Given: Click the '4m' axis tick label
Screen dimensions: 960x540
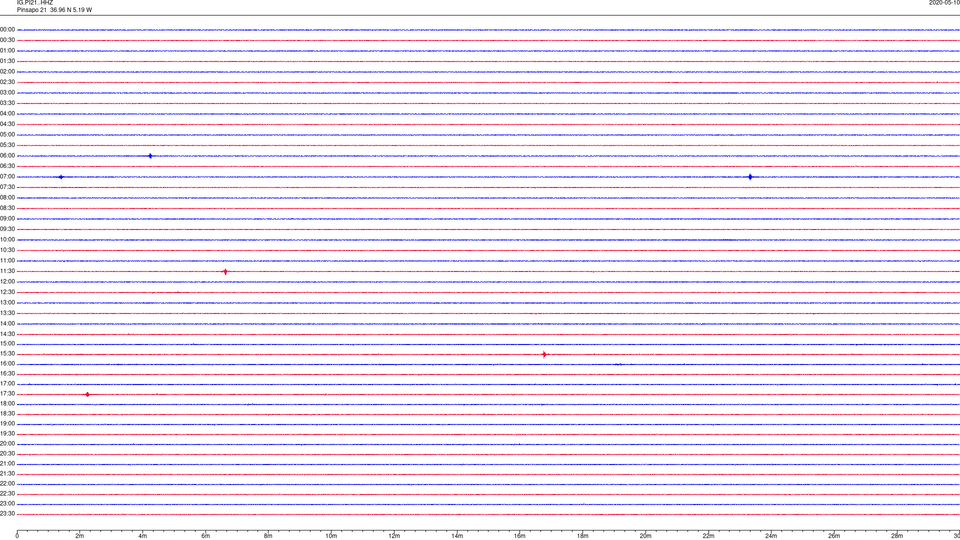Looking at the screenshot, I should pyautogui.click(x=143, y=536).
